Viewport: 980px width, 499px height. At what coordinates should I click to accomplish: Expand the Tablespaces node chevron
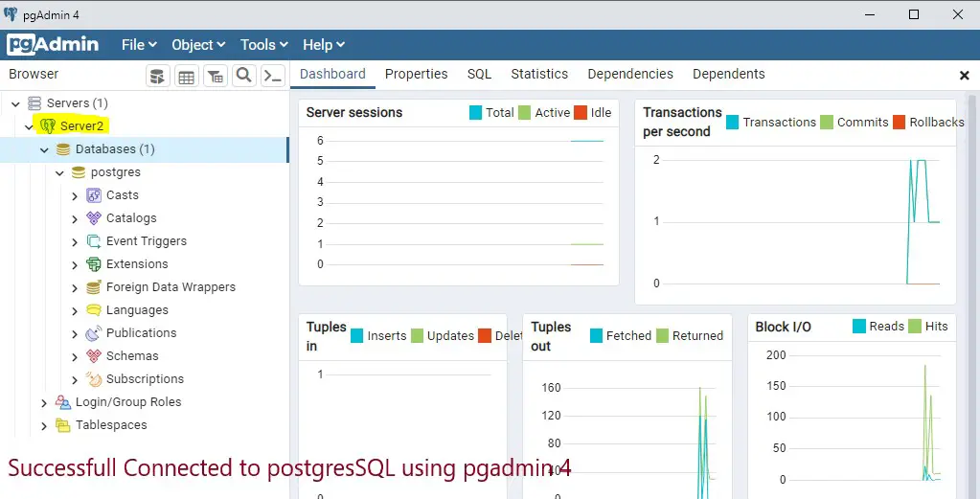(44, 426)
